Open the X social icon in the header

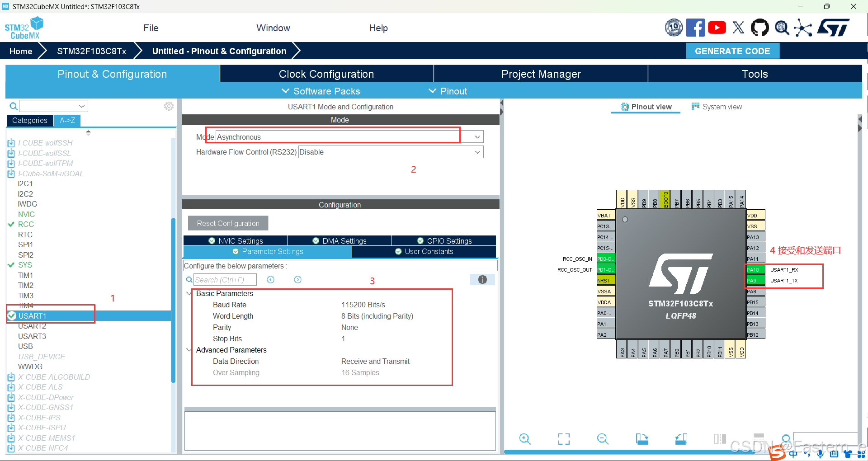point(738,28)
